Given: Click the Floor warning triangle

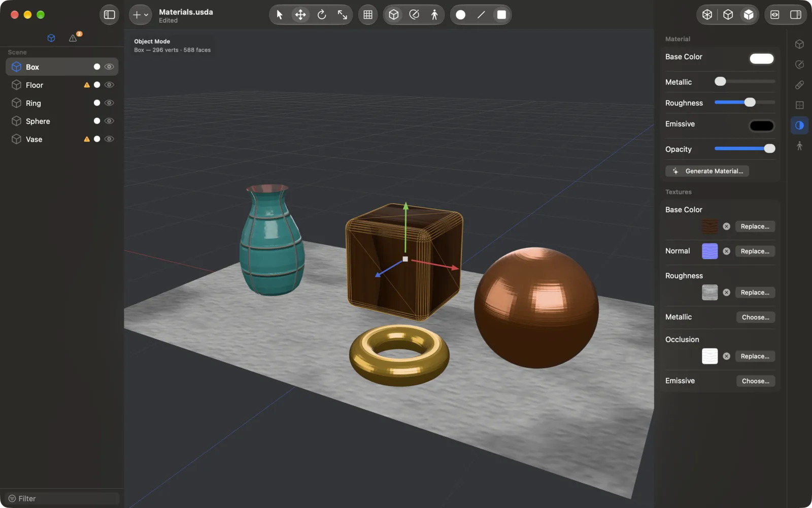Looking at the screenshot, I should (x=87, y=85).
